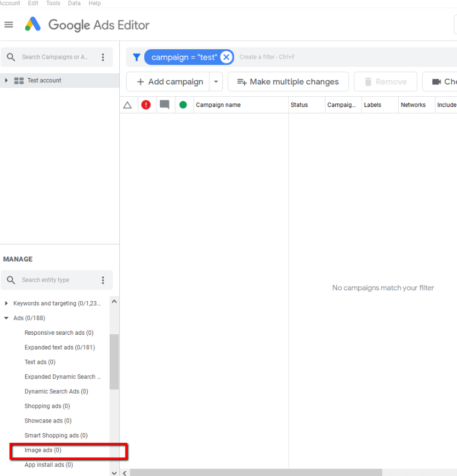Select Dynamic Search Ads (0)
The width and height of the screenshot is (457, 476).
coord(56,391)
